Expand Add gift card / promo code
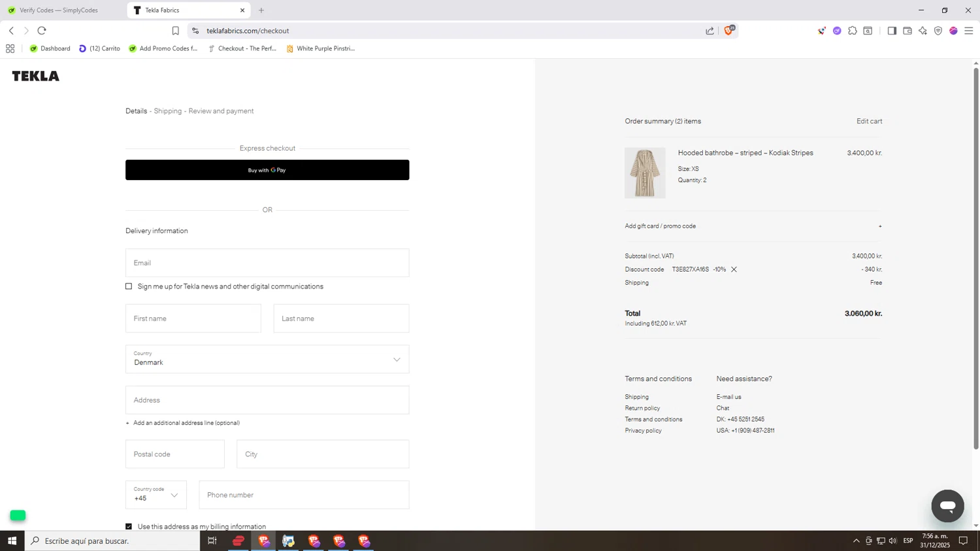This screenshot has height=551, width=980. [x=753, y=226]
